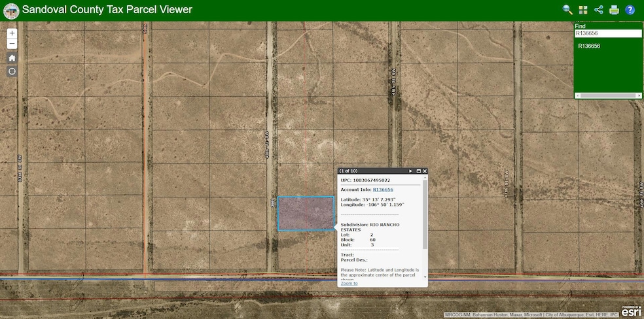
Task: Click the (1 of 10) popup counter
Action: (x=349, y=171)
